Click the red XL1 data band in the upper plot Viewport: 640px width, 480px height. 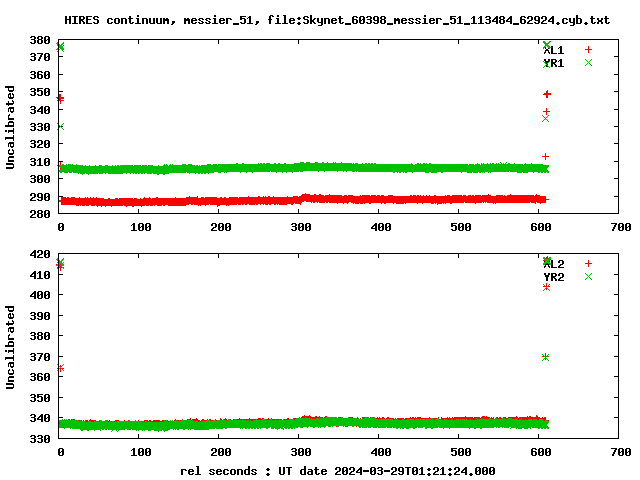303,200
